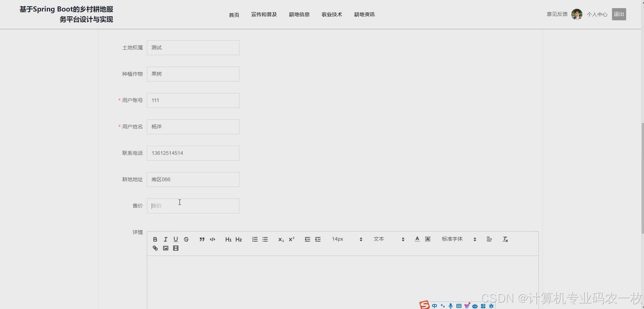
Task: Click the 种植作物 input field
Action: 193,74
